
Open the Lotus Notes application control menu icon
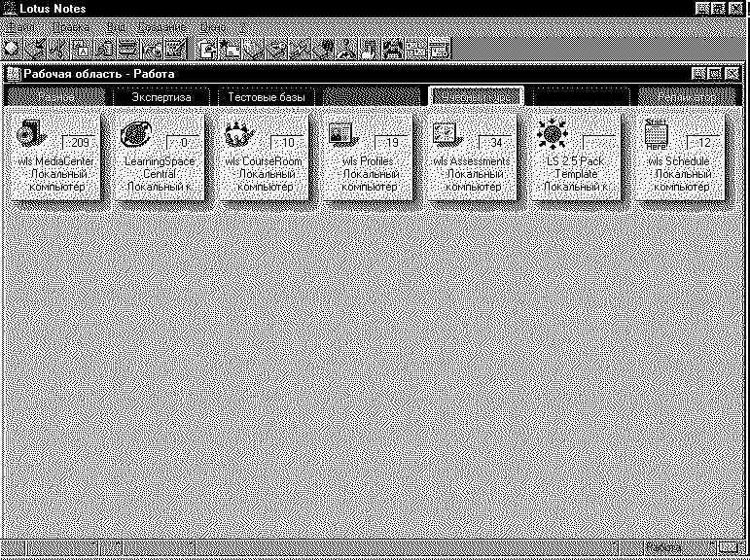tap(9, 9)
